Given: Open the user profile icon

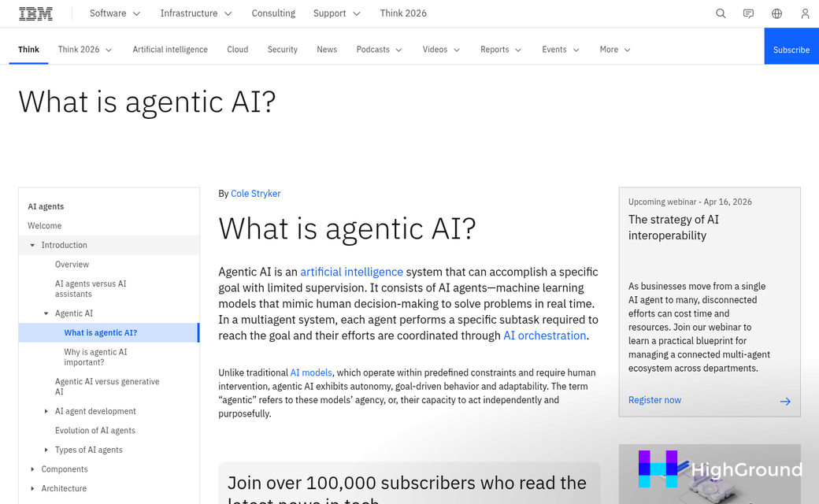Looking at the screenshot, I should click(805, 13).
